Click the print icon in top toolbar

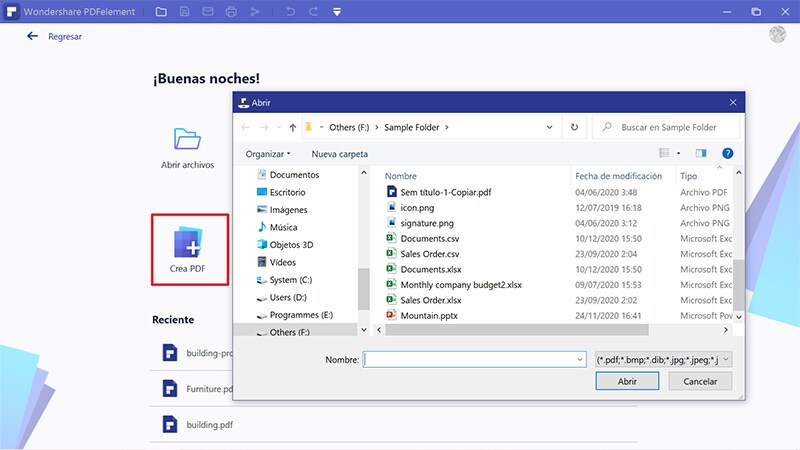point(231,12)
